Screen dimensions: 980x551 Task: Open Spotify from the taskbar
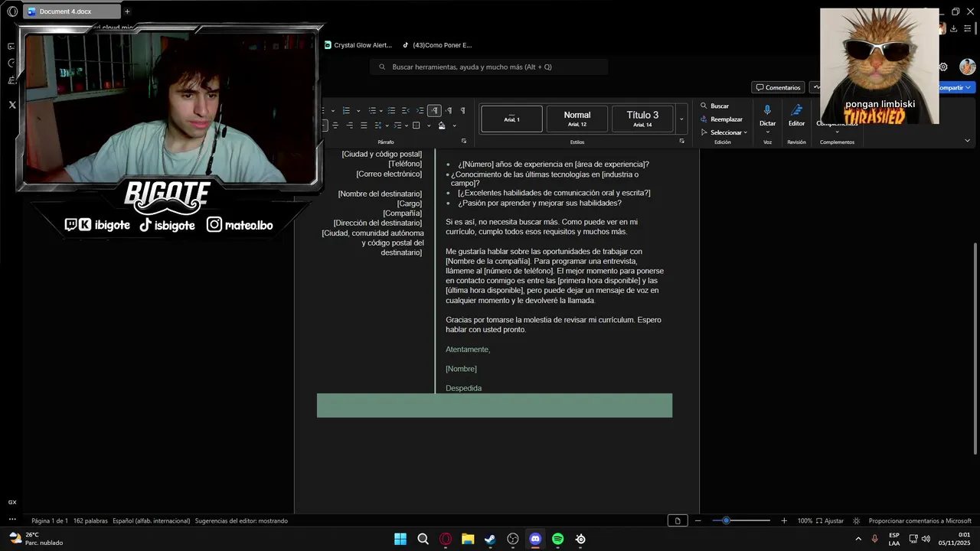coord(558,539)
